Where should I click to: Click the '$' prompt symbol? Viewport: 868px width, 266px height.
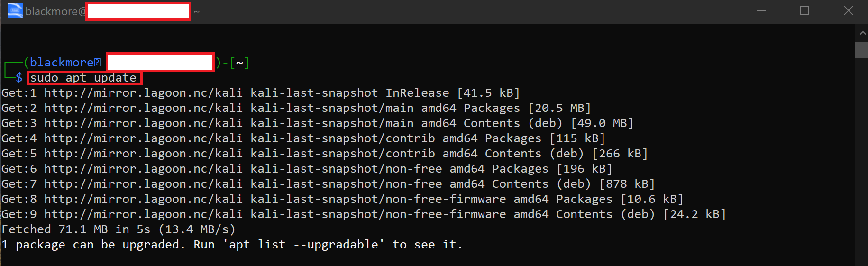point(19,78)
